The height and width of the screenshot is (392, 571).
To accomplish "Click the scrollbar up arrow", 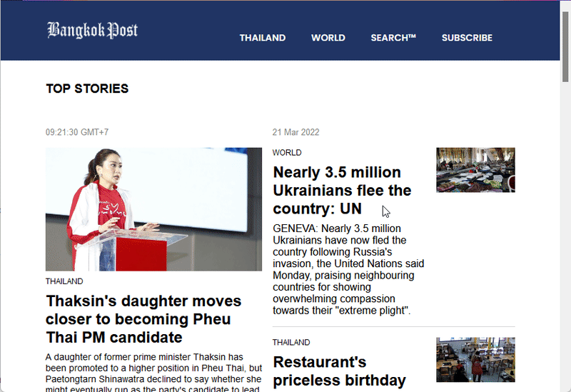I will pyautogui.click(x=565, y=6).
